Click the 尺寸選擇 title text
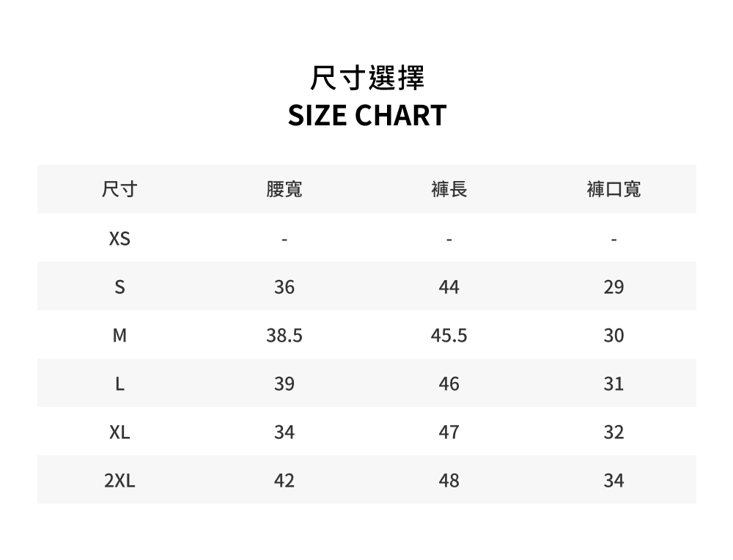 coord(366,78)
